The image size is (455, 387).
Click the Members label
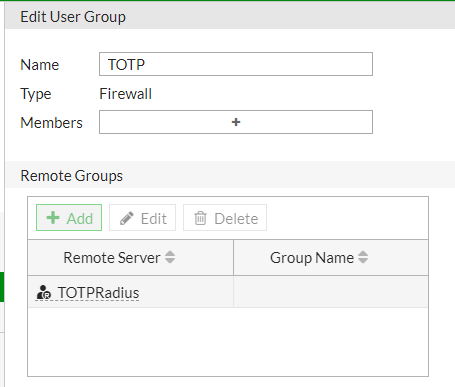tap(51, 123)
